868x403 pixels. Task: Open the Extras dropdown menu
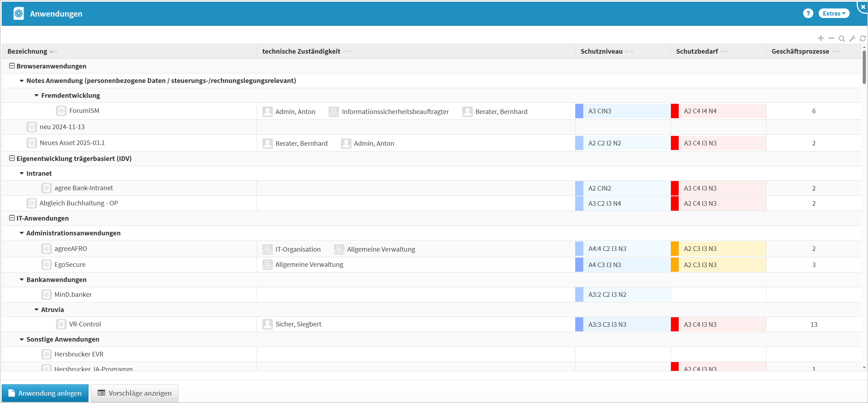click(834, 13)
